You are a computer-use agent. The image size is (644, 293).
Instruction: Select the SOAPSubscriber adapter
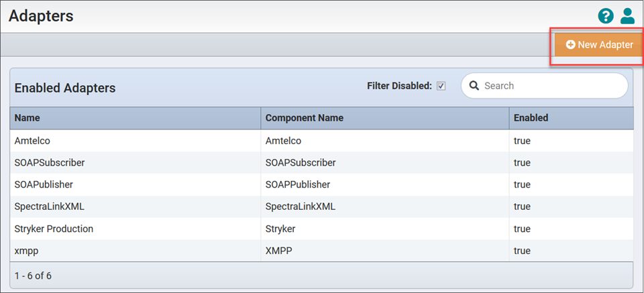[x=49, y=163]
